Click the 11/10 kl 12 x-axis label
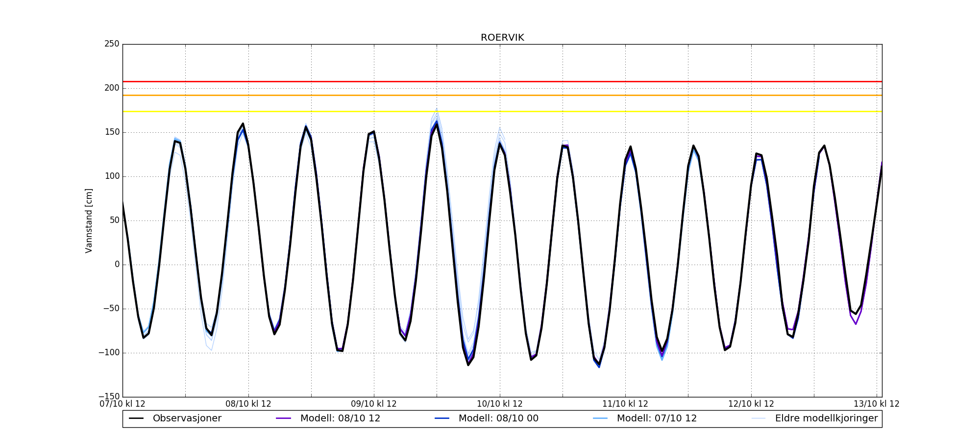Screen dimensions: 980x441 [625, 404]
